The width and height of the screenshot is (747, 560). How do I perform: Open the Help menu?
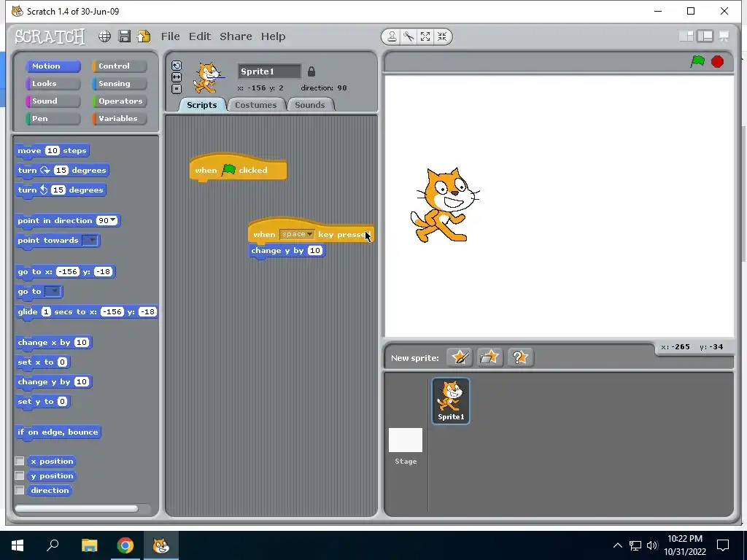coord(273,36)
